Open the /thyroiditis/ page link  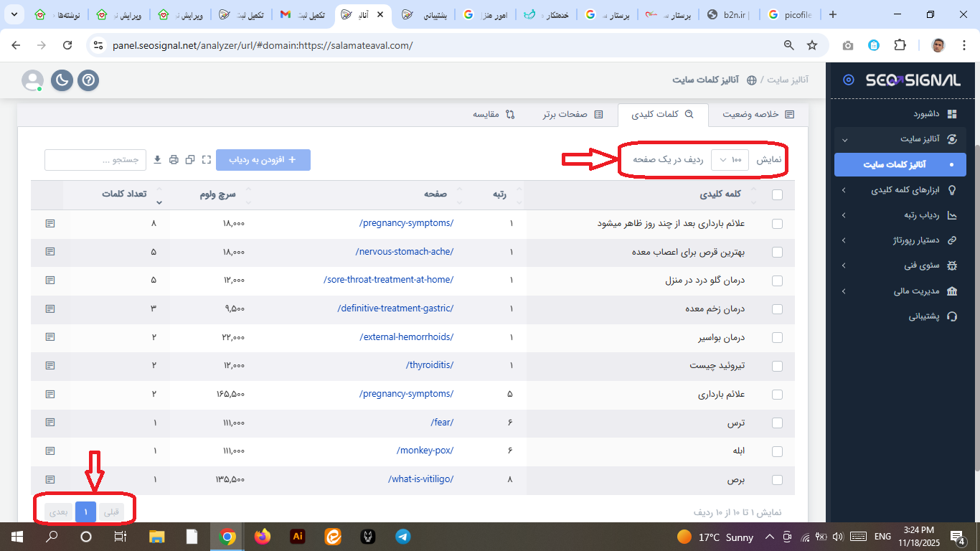[430, 365]
